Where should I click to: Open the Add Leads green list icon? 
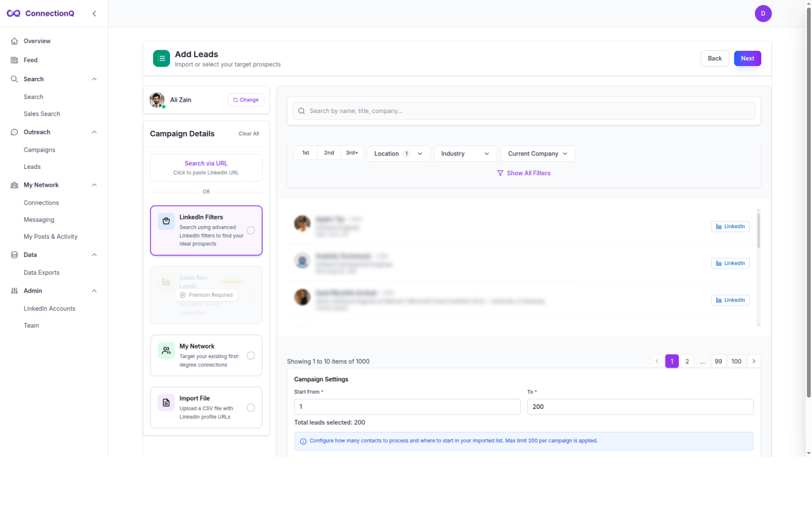(161, 58)
